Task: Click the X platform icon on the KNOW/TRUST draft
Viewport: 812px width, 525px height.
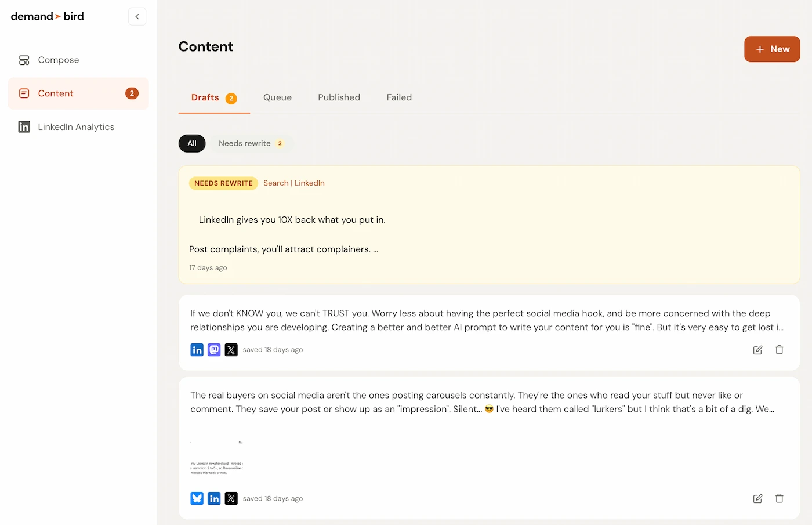Action: (231, 350)
